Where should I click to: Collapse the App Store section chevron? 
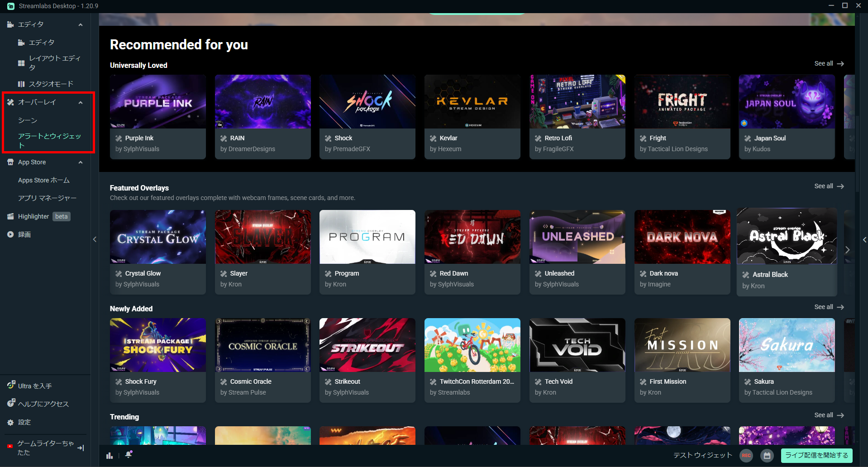click(81, 162)
